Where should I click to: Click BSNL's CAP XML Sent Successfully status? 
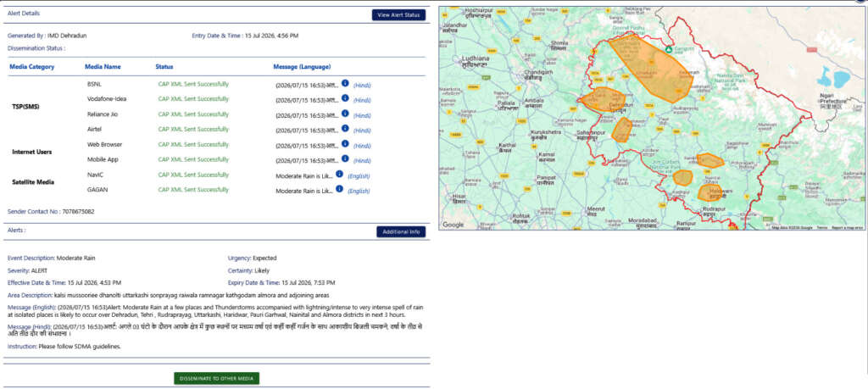click(x=193, y=84)
